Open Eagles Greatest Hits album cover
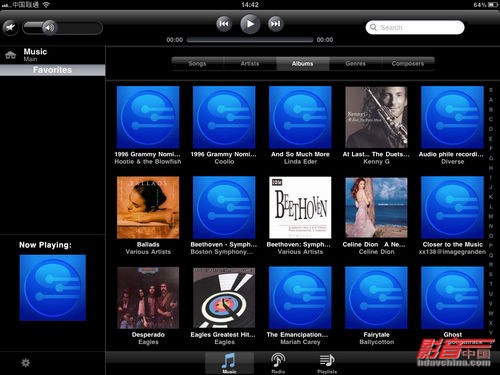Image resolution: width=500 pixels, height=375 pixels. coord(224,298)
